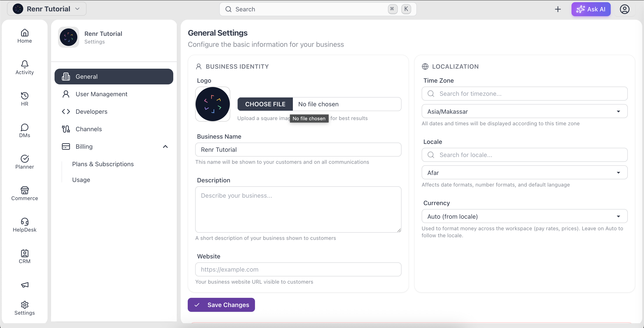Open the Renr Tutorial workspace switcher
This screenshot has height=328, width=644.
[x=47, y=9]
